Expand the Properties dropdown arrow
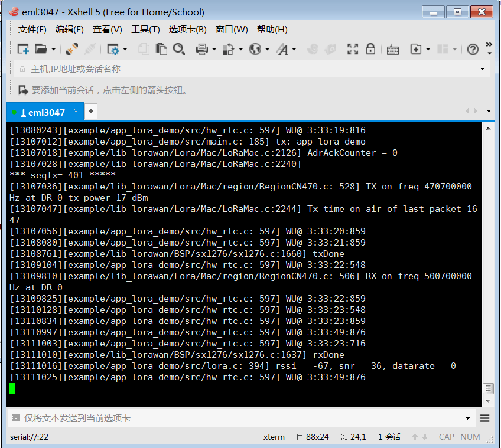501x448 pixels. pyautogui.click(x=125, y=49)
